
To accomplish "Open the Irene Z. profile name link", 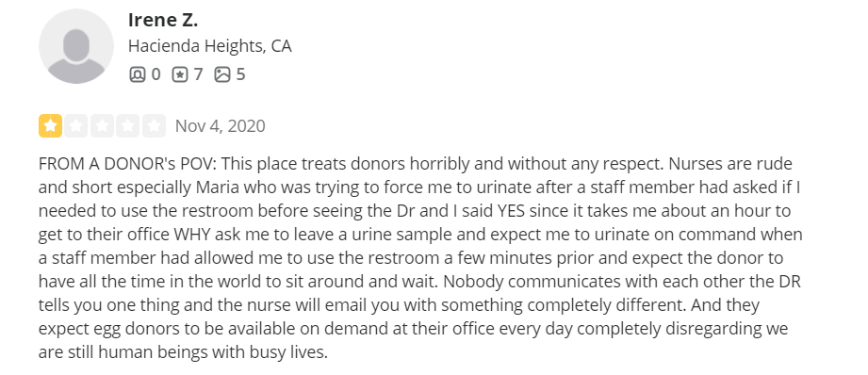I will [x=163, y=20].
